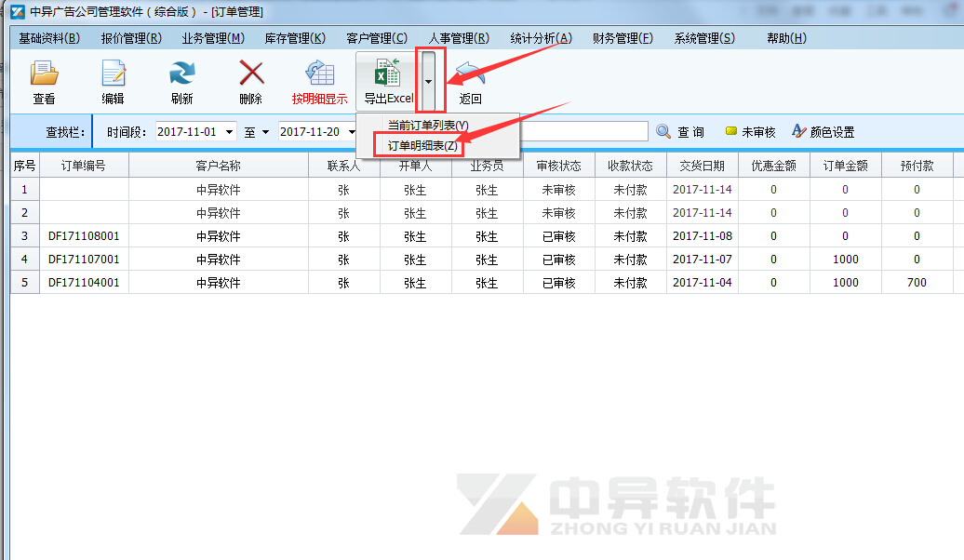Open the 系统管理(S) menu
This screenshot has height=560, width=964.
click(704, 38)
